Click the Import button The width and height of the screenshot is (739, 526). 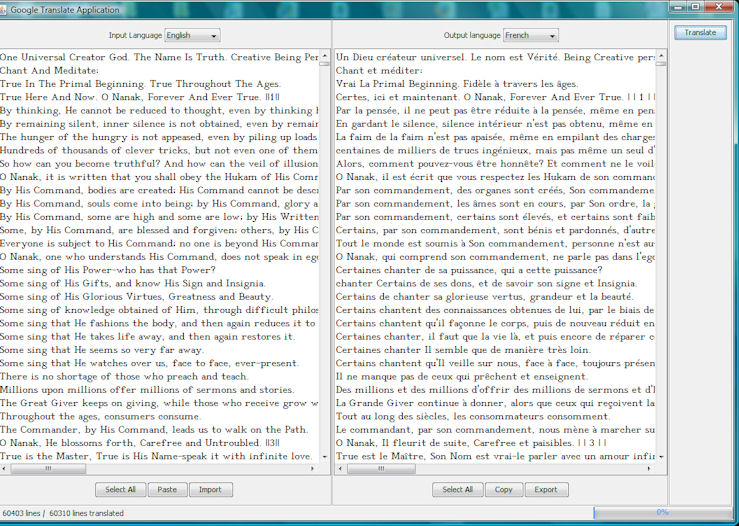point(210,490)
